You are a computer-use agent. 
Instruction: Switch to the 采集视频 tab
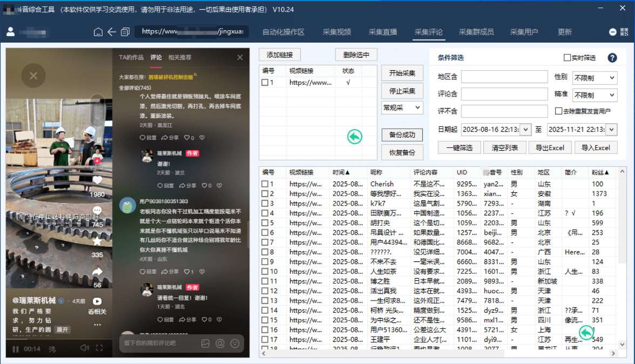pos(338,32)
